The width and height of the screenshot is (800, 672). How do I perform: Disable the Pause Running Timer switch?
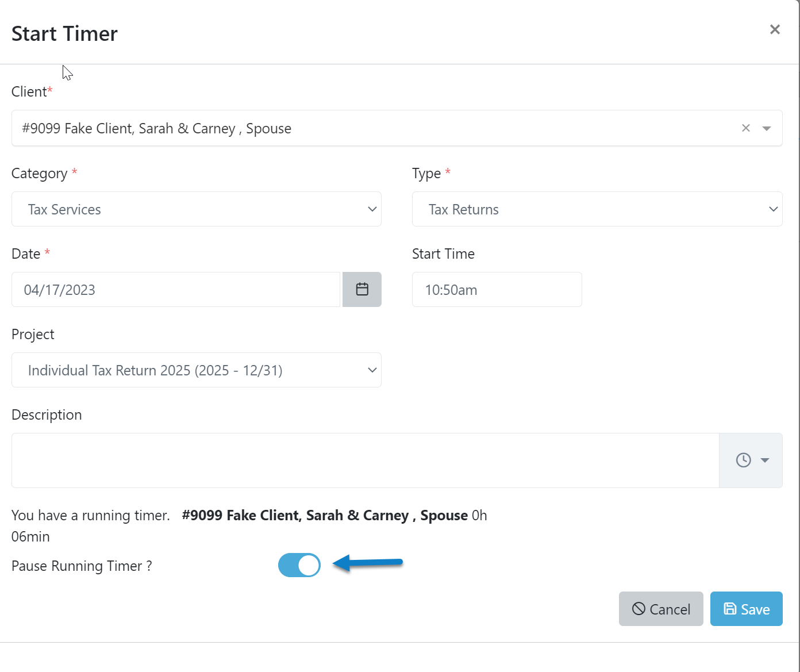point(299,565)
